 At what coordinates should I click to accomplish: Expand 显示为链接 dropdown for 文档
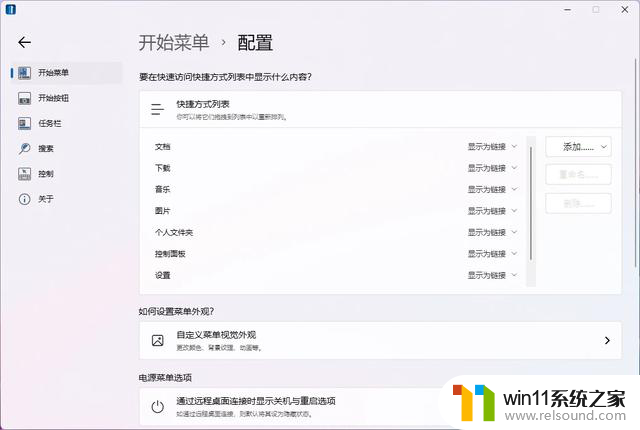(x=492, y=146)
